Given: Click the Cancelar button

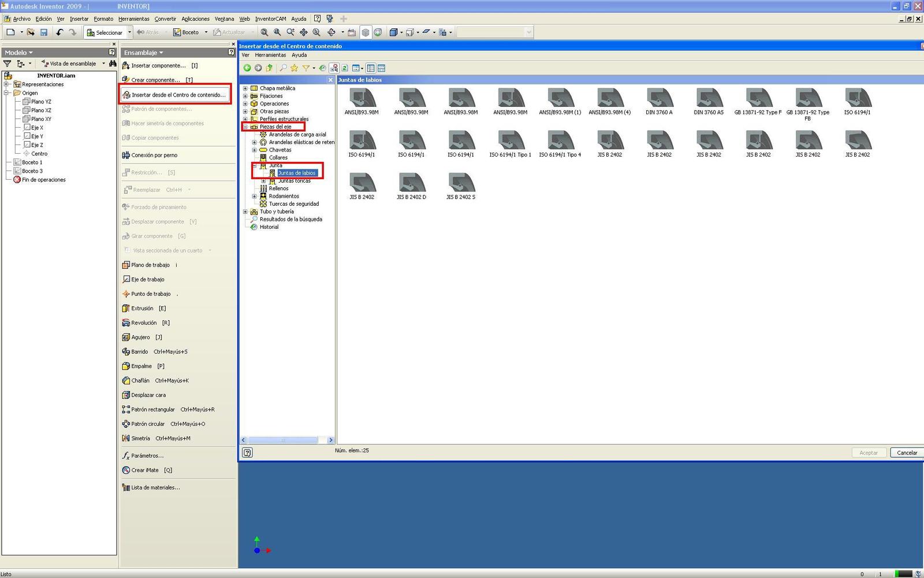Looking at the screenshot, I should point(907,453).
